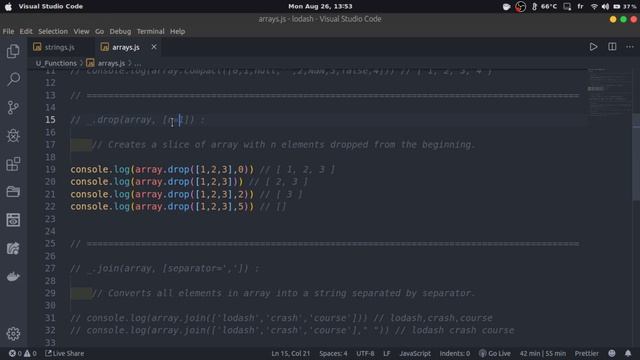Open the editor More Actions ellipsis
Image resolution: width=640 pixels, height=360 pixels.
point(630,47)
